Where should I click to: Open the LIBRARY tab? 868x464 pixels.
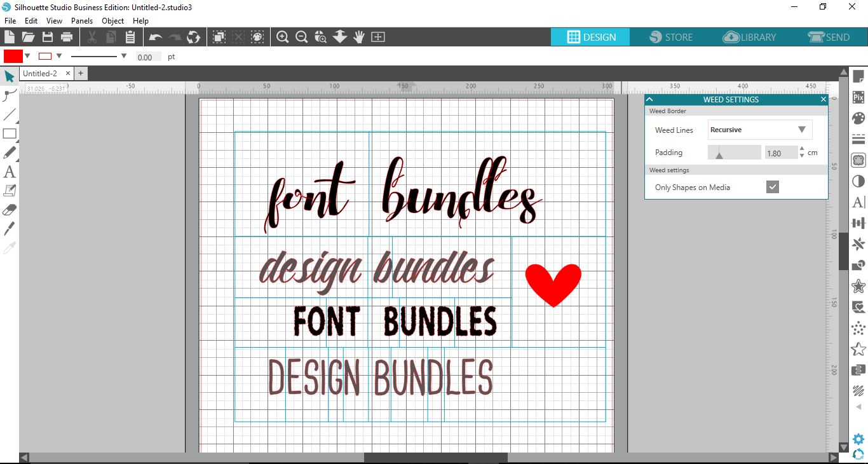point(750,37)
